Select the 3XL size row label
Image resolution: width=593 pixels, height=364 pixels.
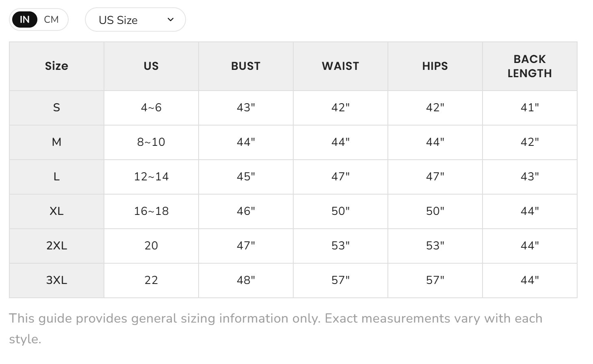coord(56,280)
